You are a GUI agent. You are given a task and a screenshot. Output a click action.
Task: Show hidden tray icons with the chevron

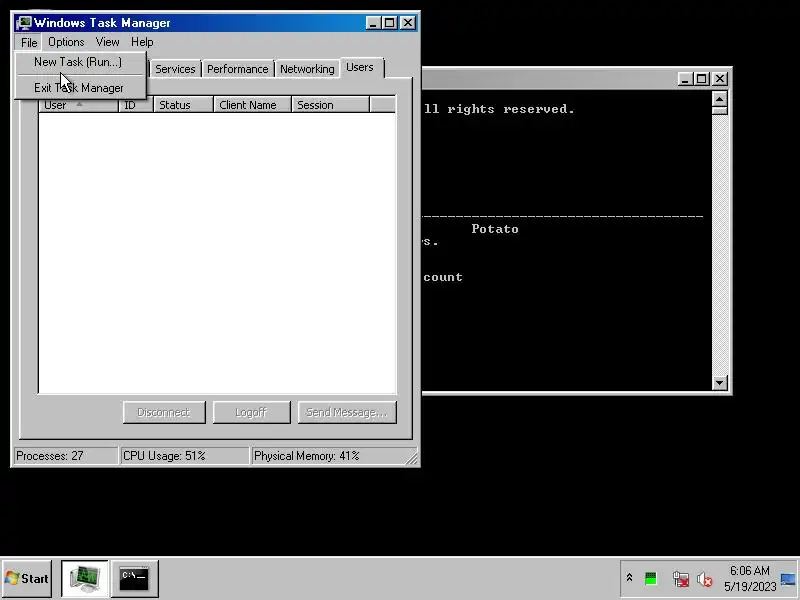[629, 578]
